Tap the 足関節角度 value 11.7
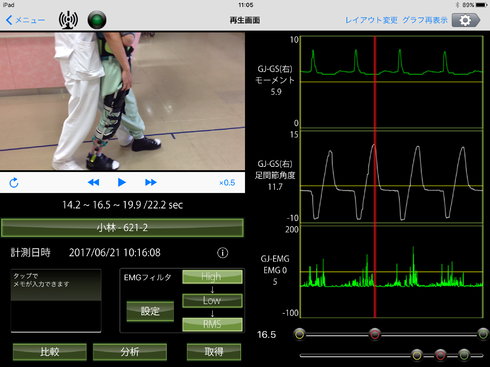The height and width of the screenshot is (367, 490). [275, 187]
